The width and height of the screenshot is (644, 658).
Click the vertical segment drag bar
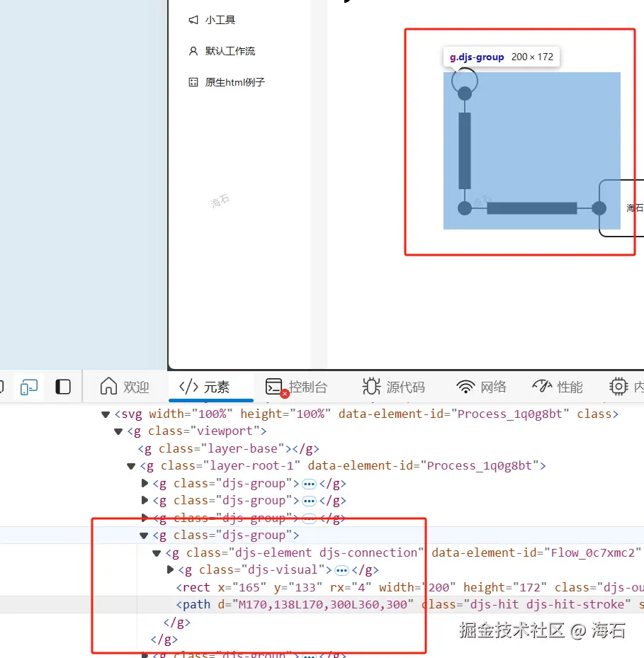464,151
